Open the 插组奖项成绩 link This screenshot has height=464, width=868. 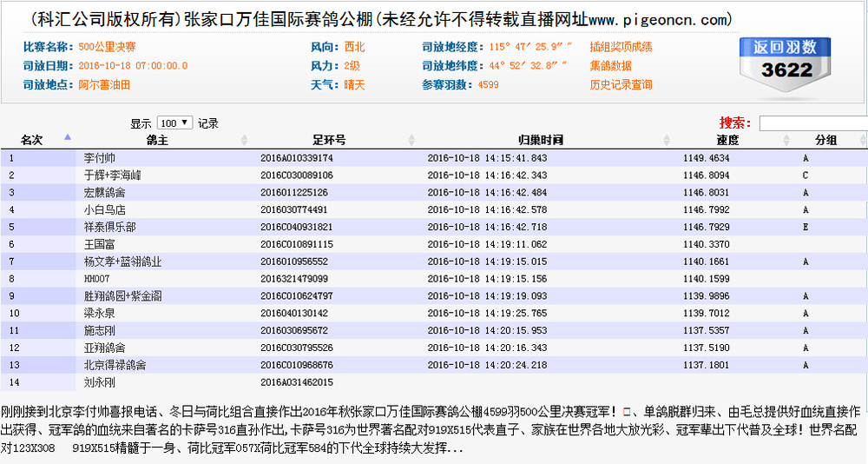click(x=621, y=47)
